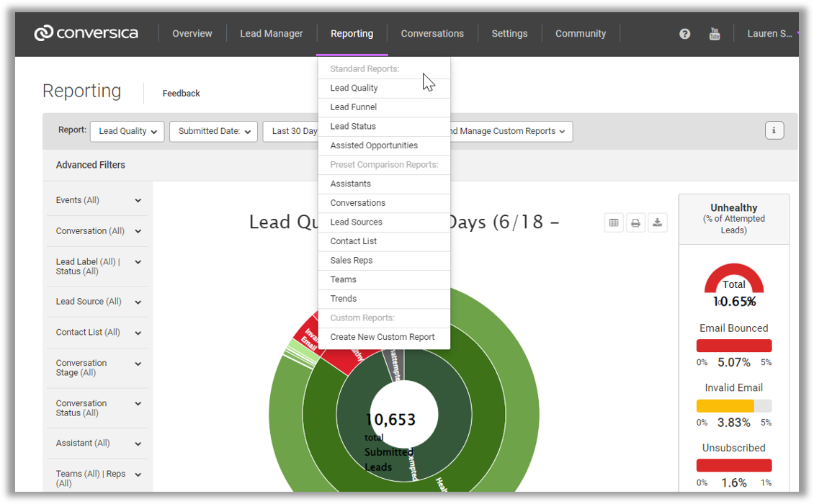This screenshot has width=814, height=504.
Task: Click the info icon button
Action: tap(774, 130)
